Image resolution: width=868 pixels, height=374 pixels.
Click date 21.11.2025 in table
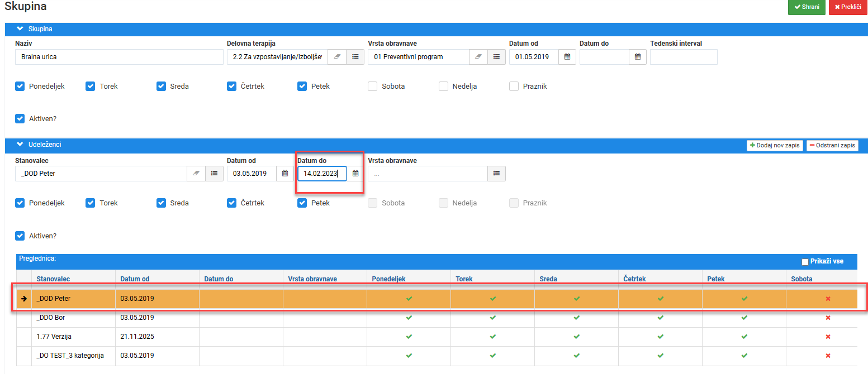click(137, 337)
